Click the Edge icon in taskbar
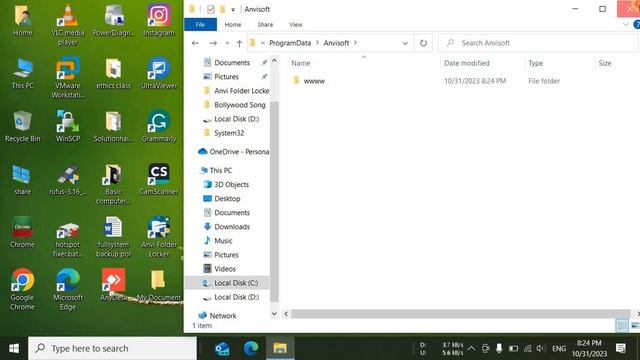The height and width of the screenshot is (360, 640). point(251,349)
